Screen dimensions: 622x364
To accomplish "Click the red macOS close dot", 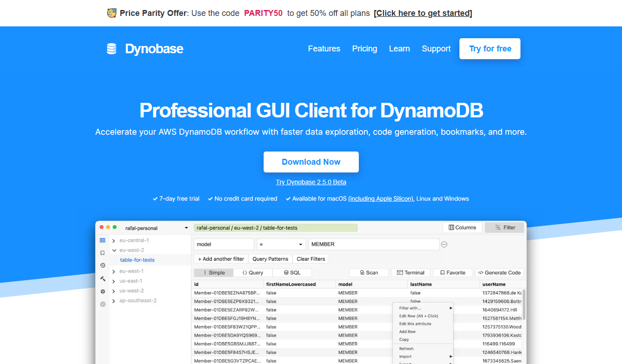I will tap(102, 227).
